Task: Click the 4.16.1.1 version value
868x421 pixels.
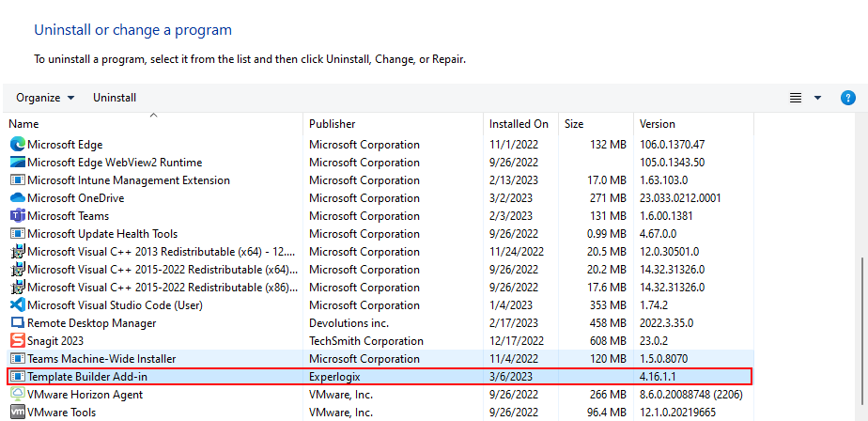Action: (658, 377)
